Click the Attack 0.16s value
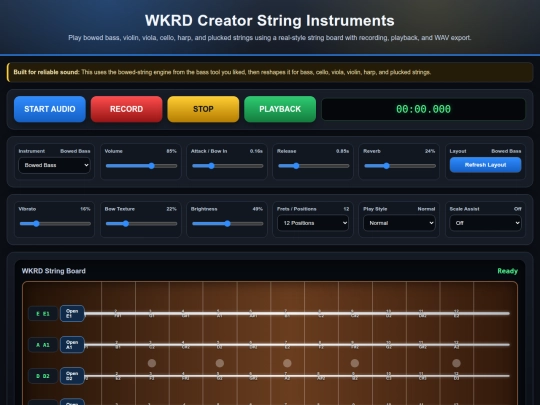This screenshot has width=540, height=405. tap(256, 151)
